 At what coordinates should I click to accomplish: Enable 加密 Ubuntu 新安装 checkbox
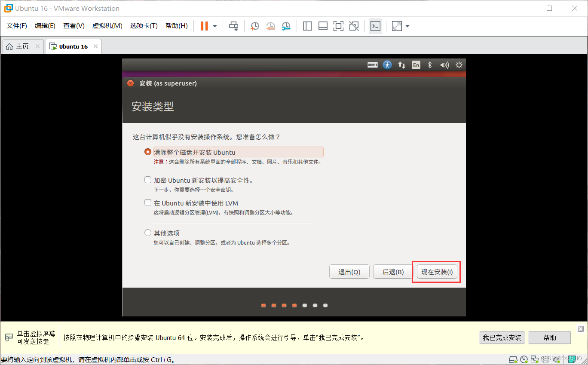pos(148,180)
